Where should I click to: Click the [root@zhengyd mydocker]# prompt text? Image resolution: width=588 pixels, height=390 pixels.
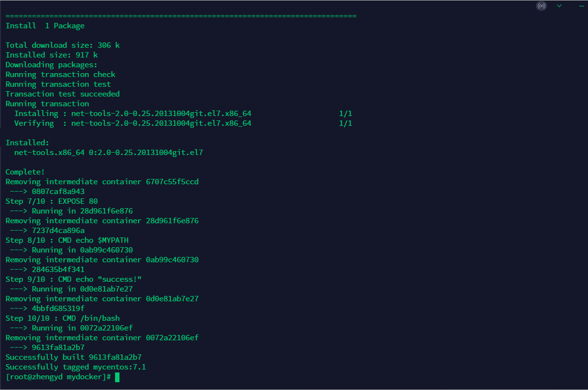click(x=59, y=377)
